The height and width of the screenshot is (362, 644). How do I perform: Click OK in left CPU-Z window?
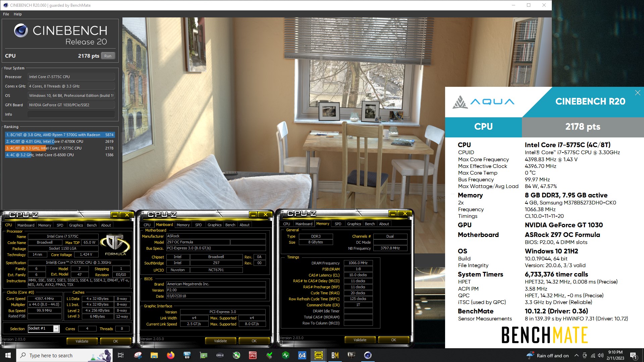pos(115,341)
